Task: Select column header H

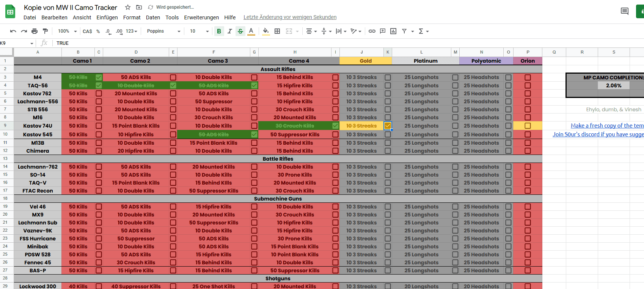Action: pos(295,52)
